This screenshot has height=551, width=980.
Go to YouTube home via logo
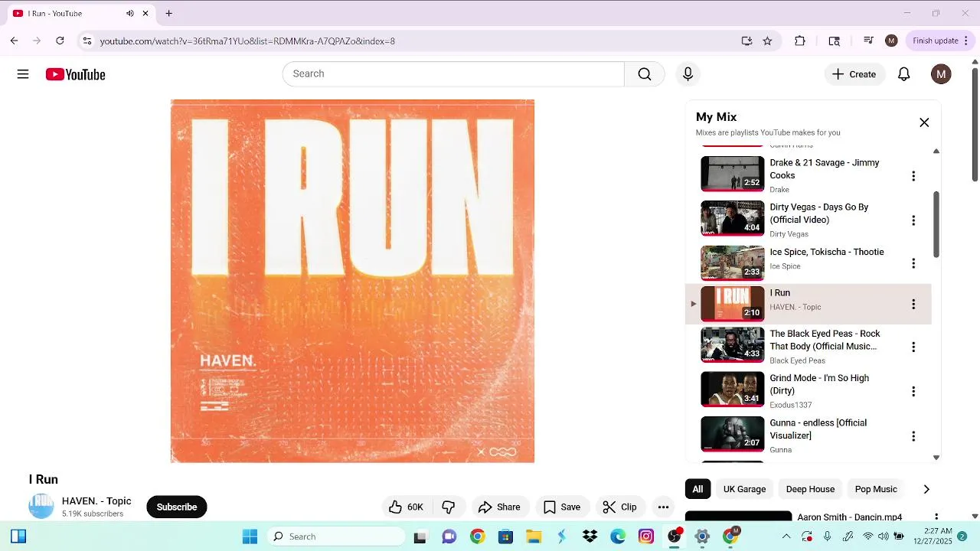coord(75,74)
